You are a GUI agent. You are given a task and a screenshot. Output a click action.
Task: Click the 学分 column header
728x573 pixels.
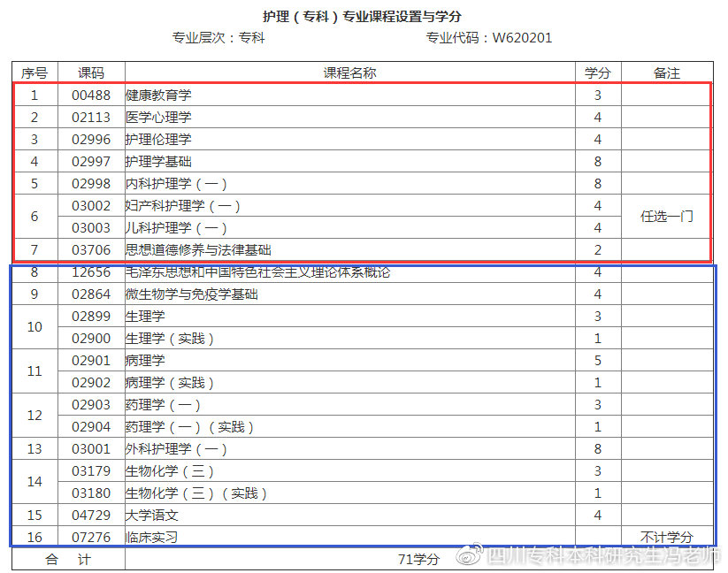click(598, 73)
